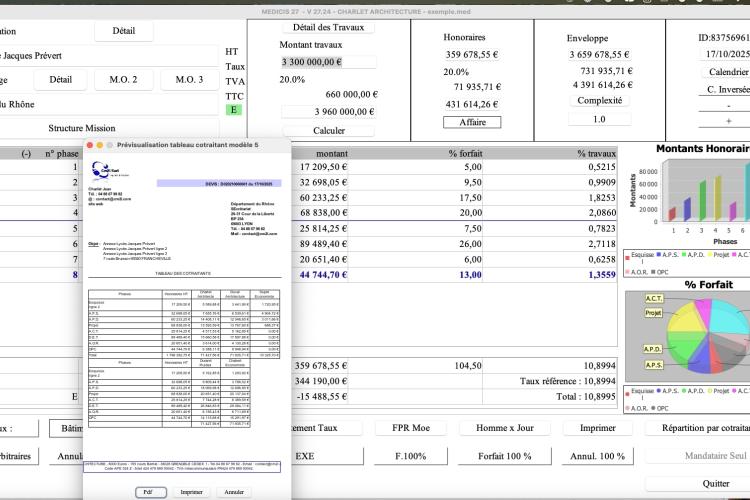Click the % travaux cell 2,0860

550,212
